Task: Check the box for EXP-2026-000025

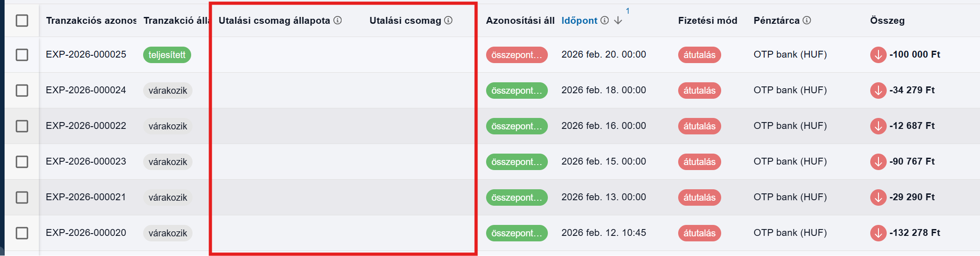Action: point(22,55)
